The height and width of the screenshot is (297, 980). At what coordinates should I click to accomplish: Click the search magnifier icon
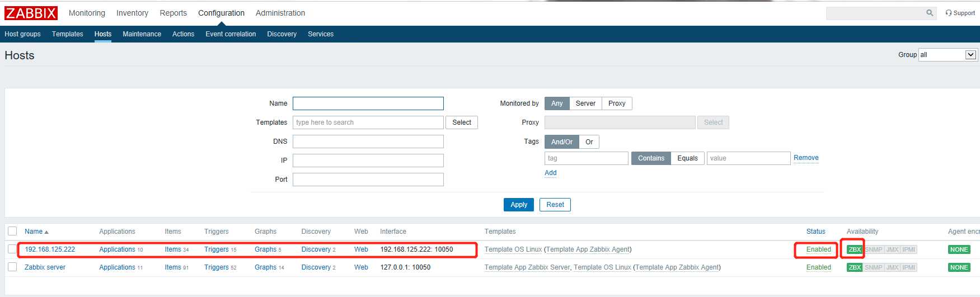tap(930, 13)
